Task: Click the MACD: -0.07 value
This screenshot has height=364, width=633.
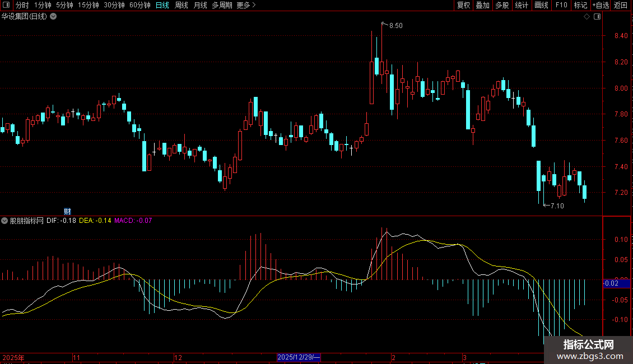Action: pyautogui.click(x=133, y=221)
